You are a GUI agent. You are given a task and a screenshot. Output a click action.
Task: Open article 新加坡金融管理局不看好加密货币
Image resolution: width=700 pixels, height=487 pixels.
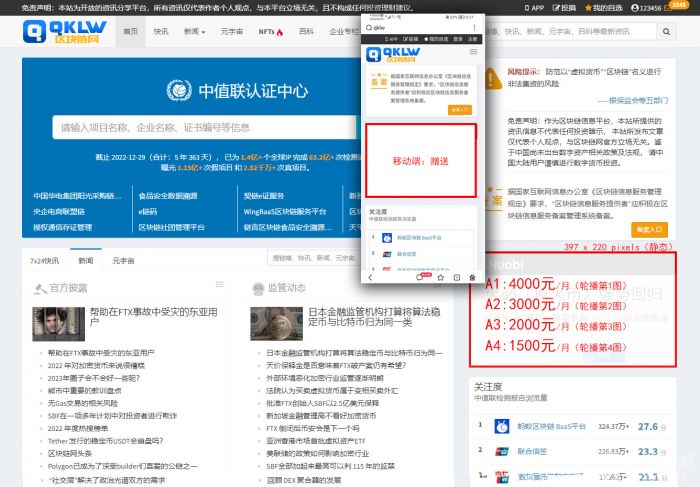pos(321,416)
